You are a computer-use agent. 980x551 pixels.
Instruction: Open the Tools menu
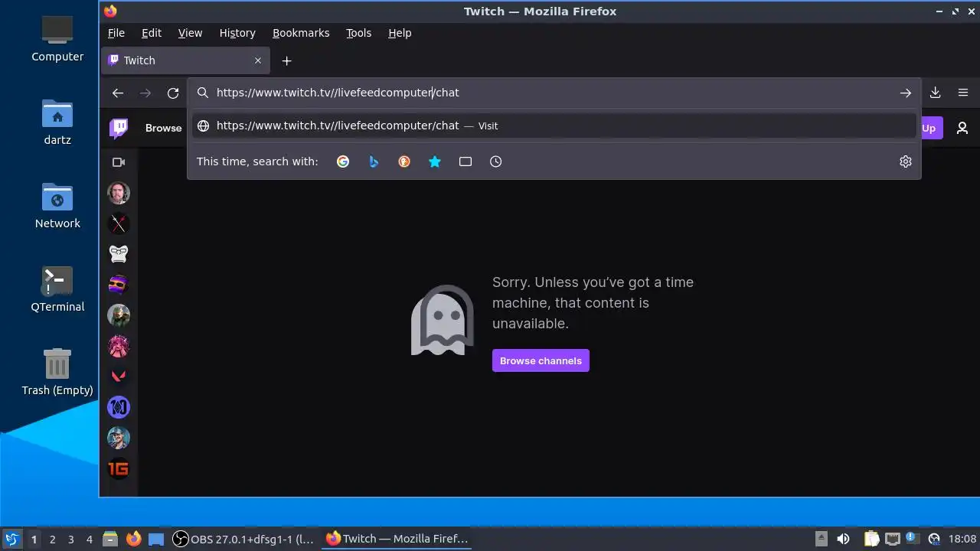[358, 33]
